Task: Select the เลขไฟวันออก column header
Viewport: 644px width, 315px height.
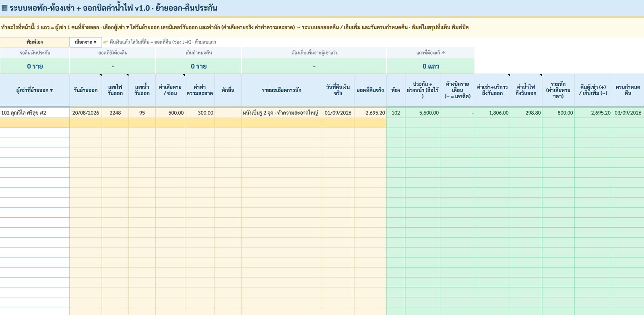Action: [115, 91]
